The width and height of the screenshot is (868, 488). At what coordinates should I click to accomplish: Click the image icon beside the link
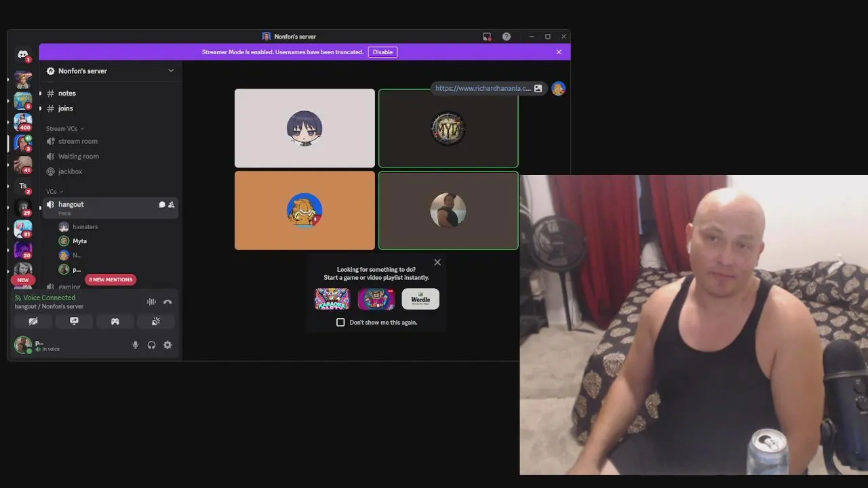pyautogui.click(x=538, y=88)
